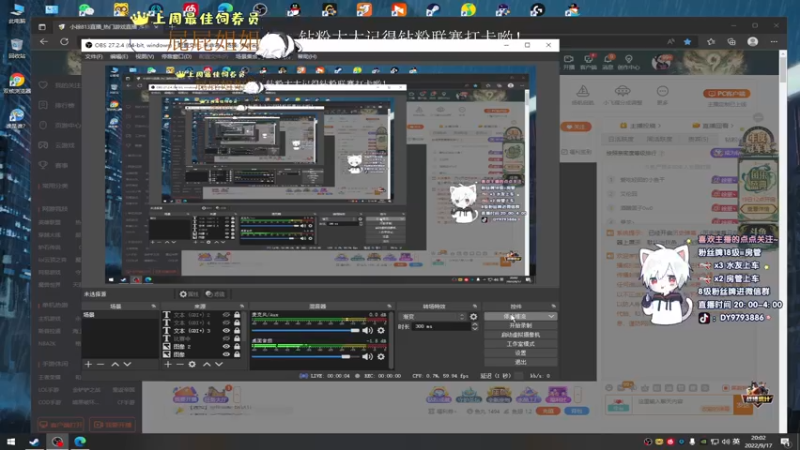Open OBS 设置 button in controls
This screenshot has height=450, width=800.
(520, 353)
